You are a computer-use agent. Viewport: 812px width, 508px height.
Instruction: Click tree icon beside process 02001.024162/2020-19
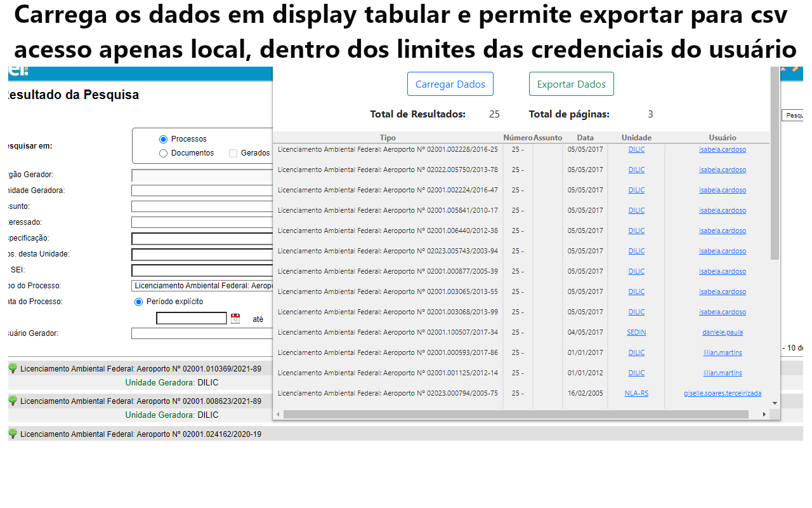[13, 433]
